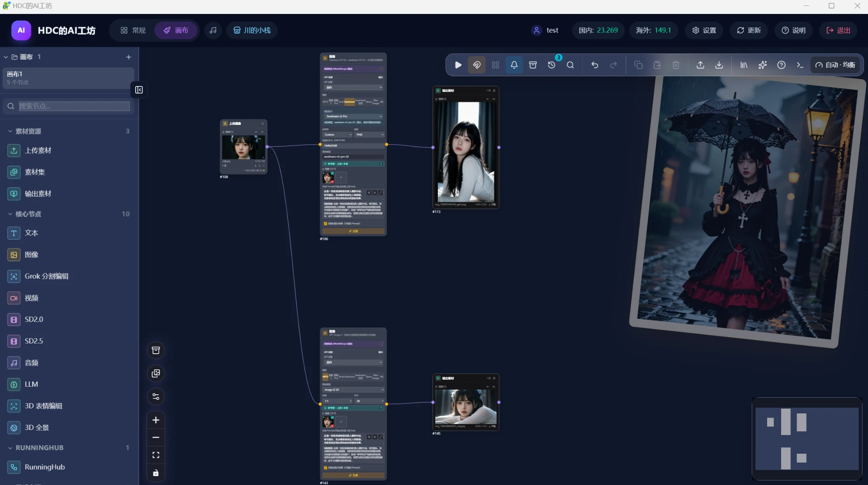Click the grid layout icon in canvas toolbar

[495, 65]
